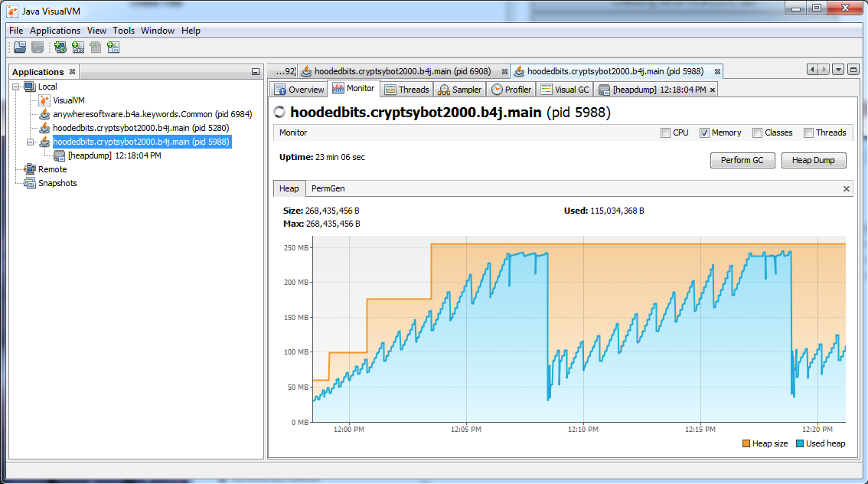
Task: Click the Java cup icon for pid 6984
Action: pyautogui.click(x=44, y=114)
